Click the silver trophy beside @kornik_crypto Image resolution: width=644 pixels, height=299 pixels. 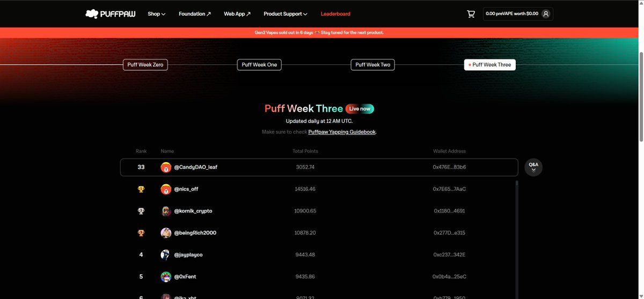(141, 211)
